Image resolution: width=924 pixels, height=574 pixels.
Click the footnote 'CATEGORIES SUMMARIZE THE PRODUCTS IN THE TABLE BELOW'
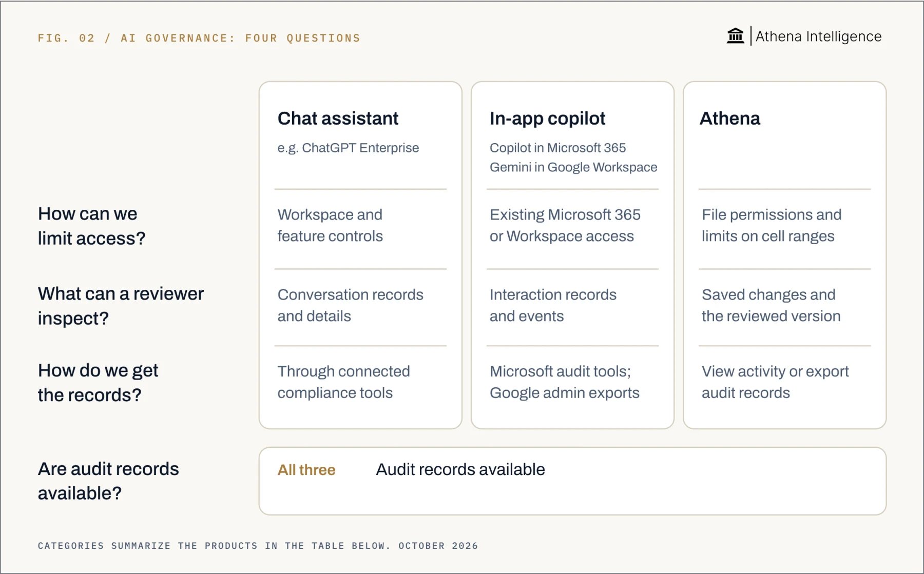pyautogui.click(x=214, y=546)
